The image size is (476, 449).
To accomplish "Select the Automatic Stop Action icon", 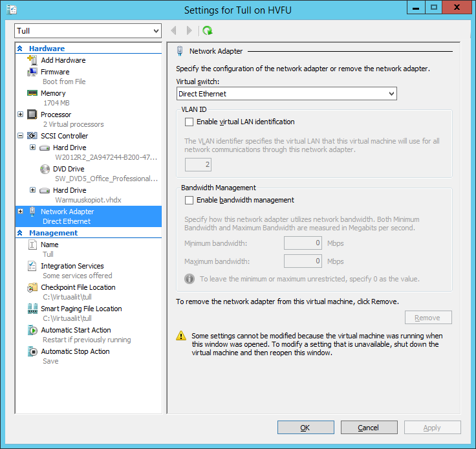I will point(32,351).
